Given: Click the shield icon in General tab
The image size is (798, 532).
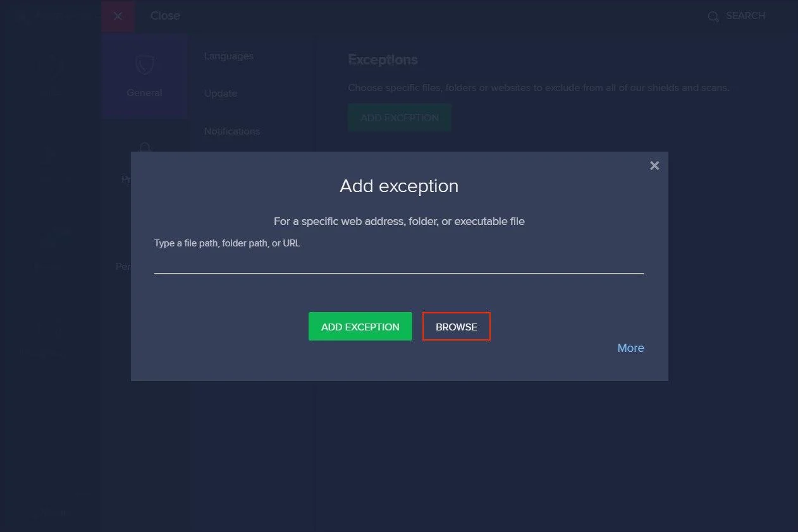Looking at the screenshot, I should 145,64.
